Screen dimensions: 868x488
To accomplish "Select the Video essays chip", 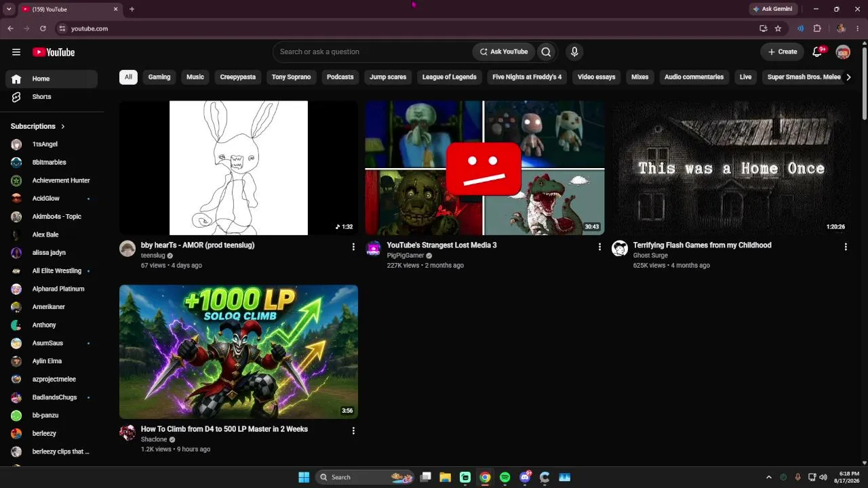I will tap(597, 77).
